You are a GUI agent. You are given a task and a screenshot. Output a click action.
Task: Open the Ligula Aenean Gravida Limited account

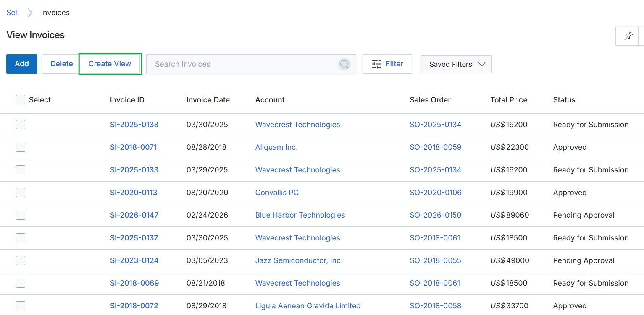pyautogui.click(x=308, y=306)
